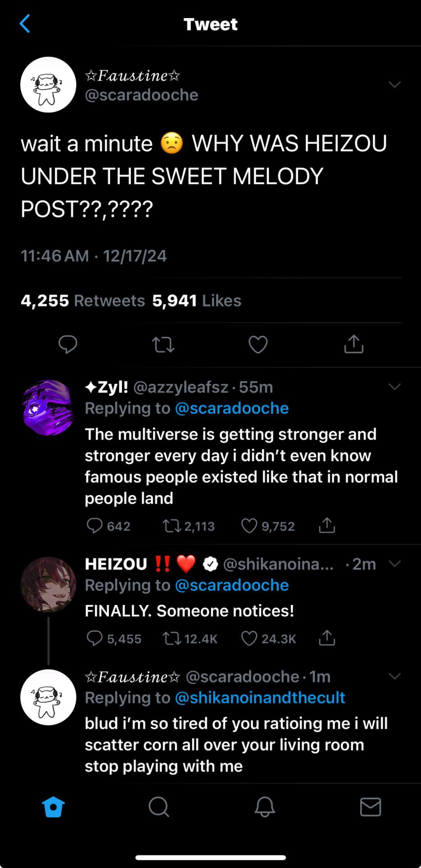Open the Notifications bell tab
The width and height of the screenshot is (421, 868).
[265, 807]
